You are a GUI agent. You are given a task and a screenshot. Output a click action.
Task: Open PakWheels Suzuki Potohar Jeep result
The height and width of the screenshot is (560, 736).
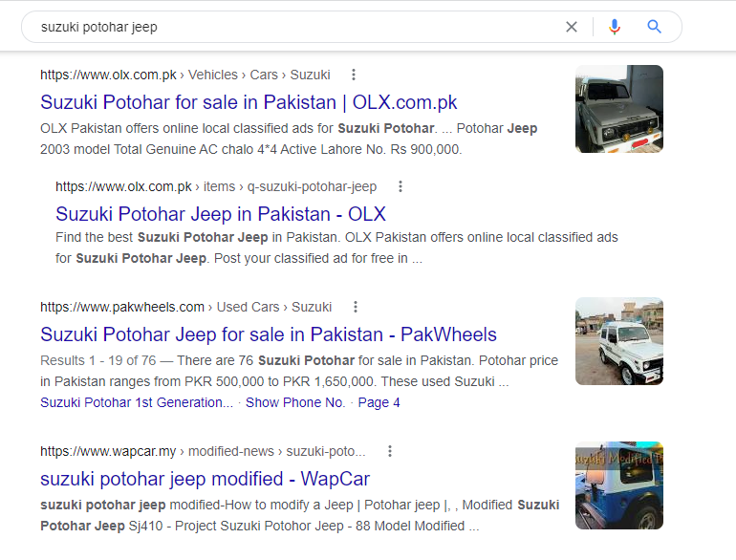[269, 334]
